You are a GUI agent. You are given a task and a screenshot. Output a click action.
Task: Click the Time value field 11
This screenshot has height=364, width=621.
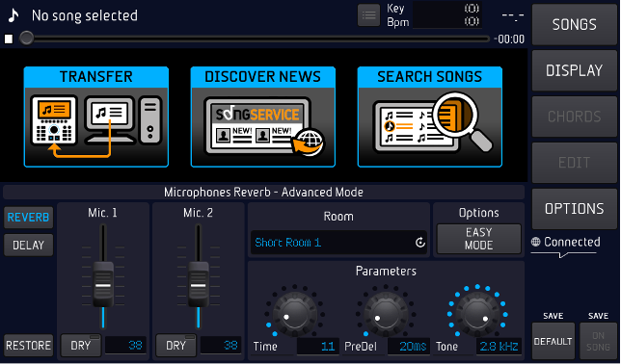(317, 347)
